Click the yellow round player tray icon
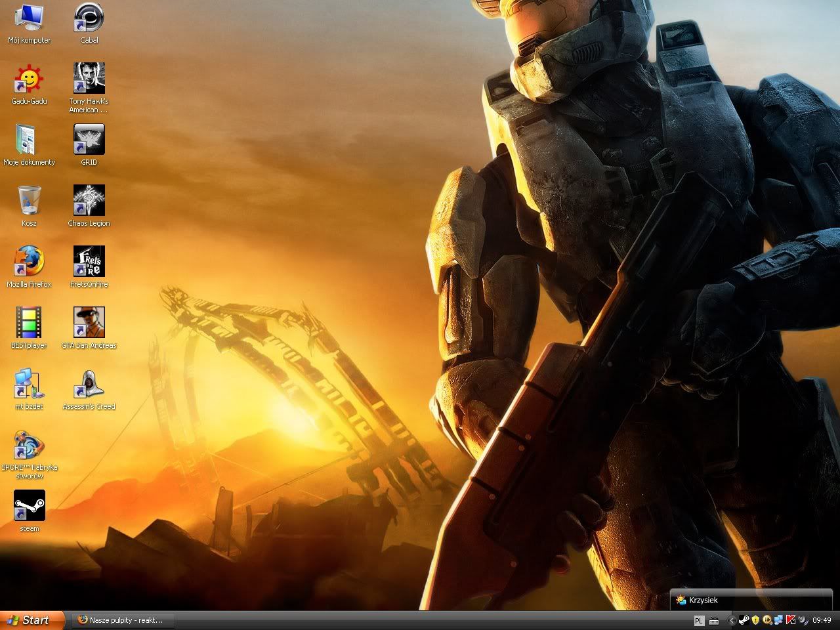This screenshot has width=840, height=630. click(767, 619)
